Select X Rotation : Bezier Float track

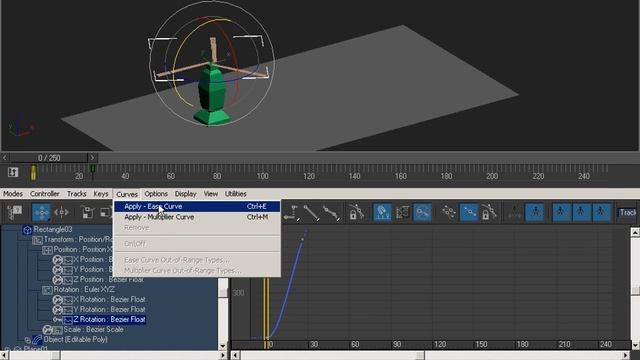[109, 300]
